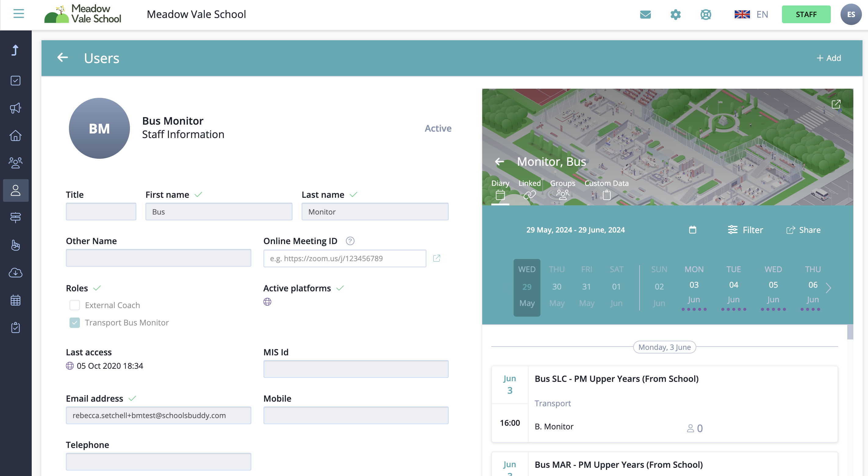Tick the External Coach role checkbox
Viewport: 868px width, 476px height.
click(75, 305)
